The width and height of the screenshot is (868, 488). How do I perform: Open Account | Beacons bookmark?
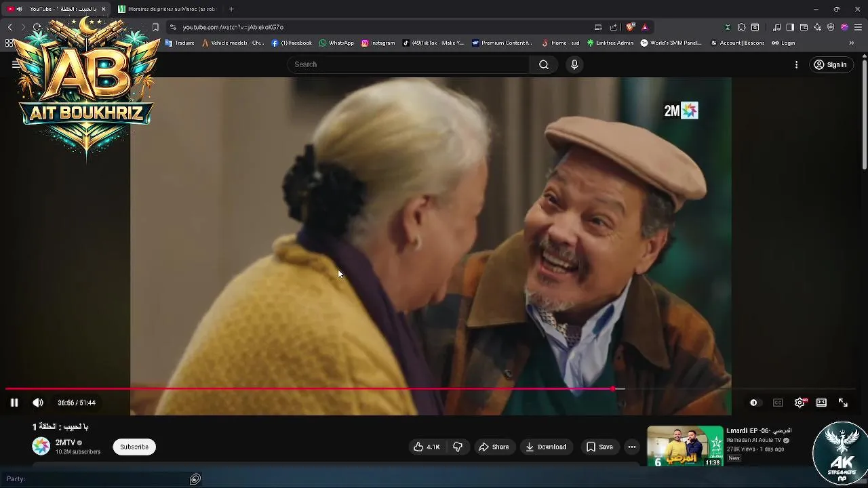[x=737, y=43]
